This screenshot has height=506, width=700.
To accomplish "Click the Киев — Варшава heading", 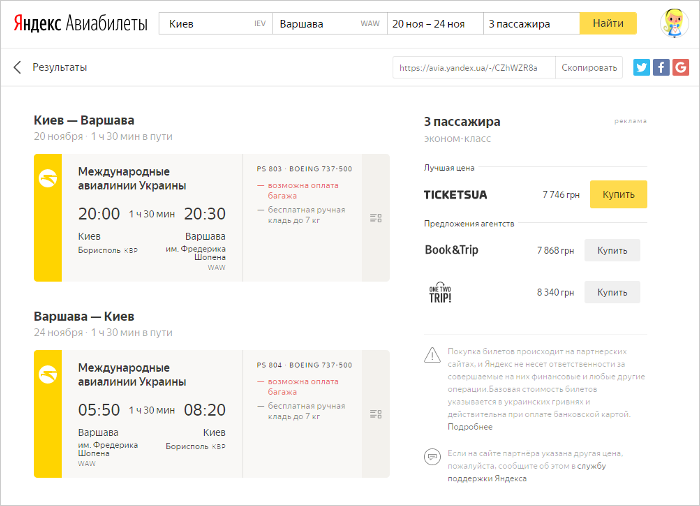I will tap(84, 121).
